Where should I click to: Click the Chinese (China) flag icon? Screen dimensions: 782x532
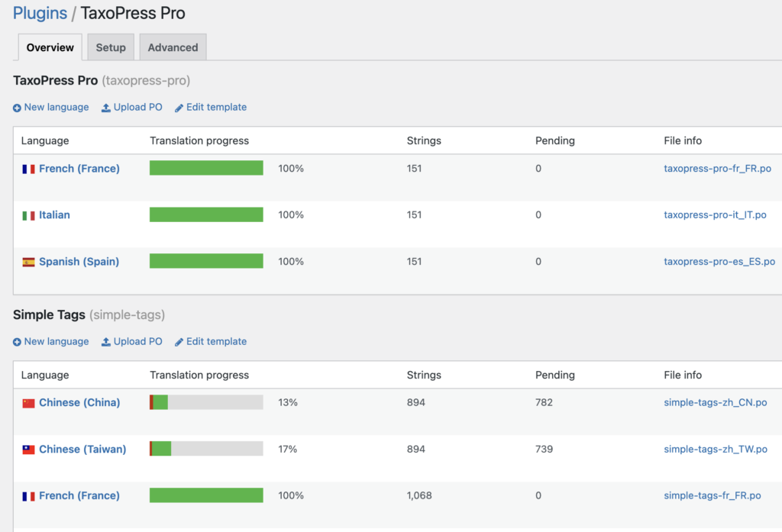pos(28,403)
